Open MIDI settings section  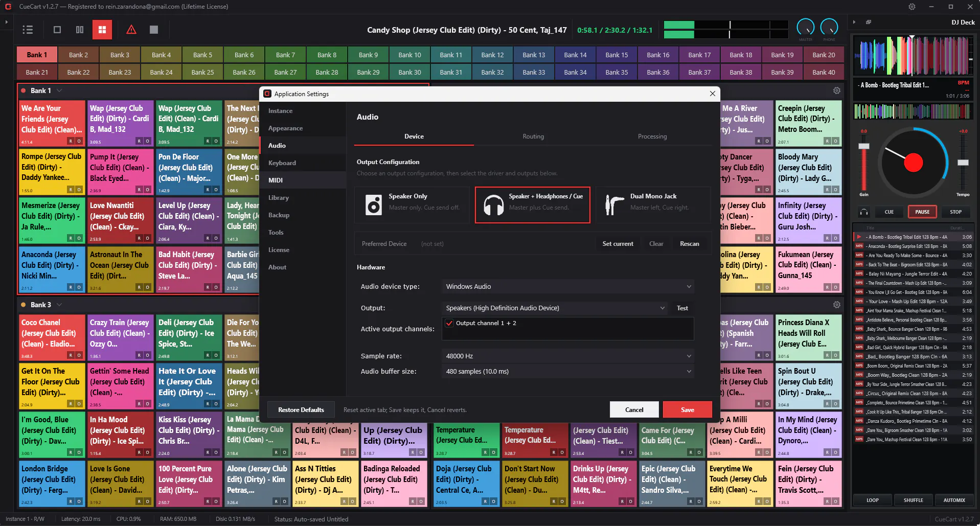point(303,180)
